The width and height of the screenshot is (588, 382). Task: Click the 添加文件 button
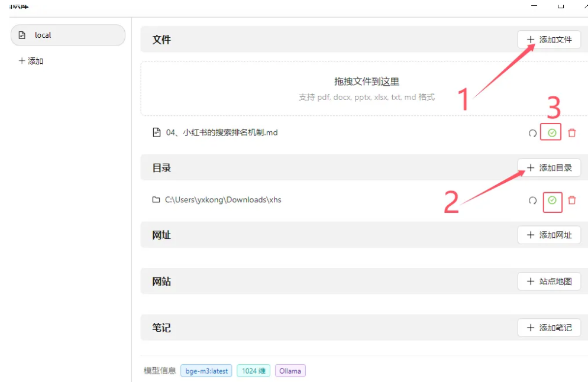[550, 40]
